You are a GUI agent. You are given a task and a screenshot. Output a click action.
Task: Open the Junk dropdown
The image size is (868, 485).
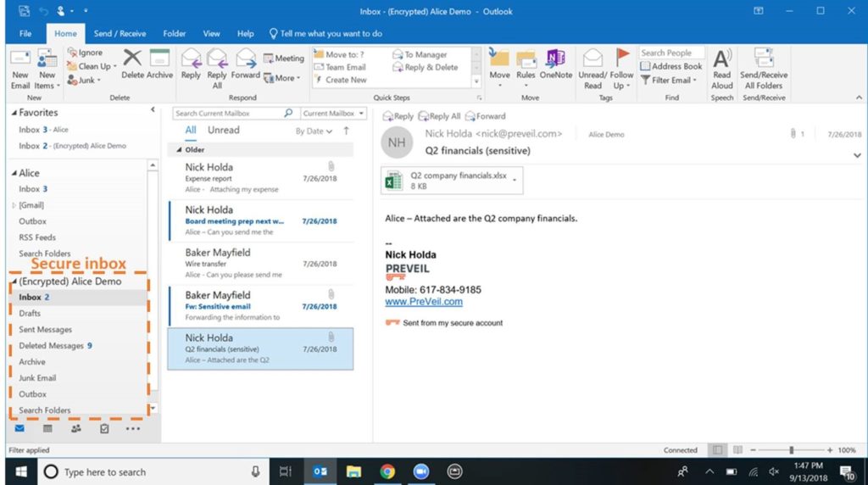(84, 80)
